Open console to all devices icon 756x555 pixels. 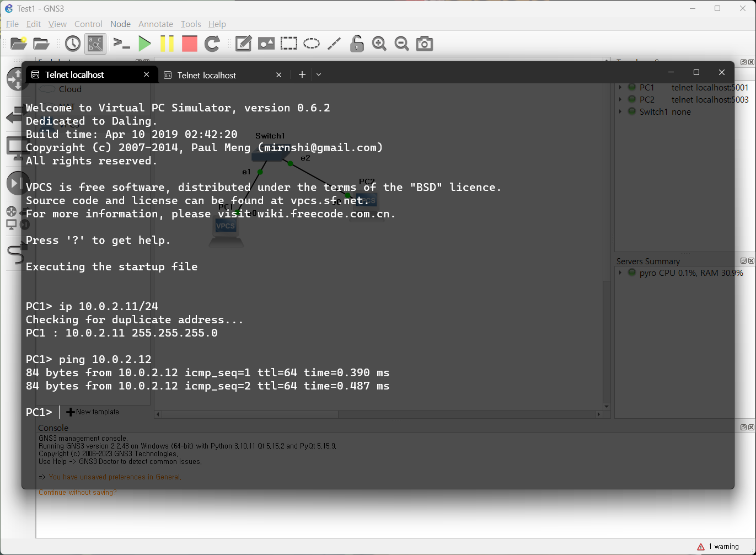point(121,44)
